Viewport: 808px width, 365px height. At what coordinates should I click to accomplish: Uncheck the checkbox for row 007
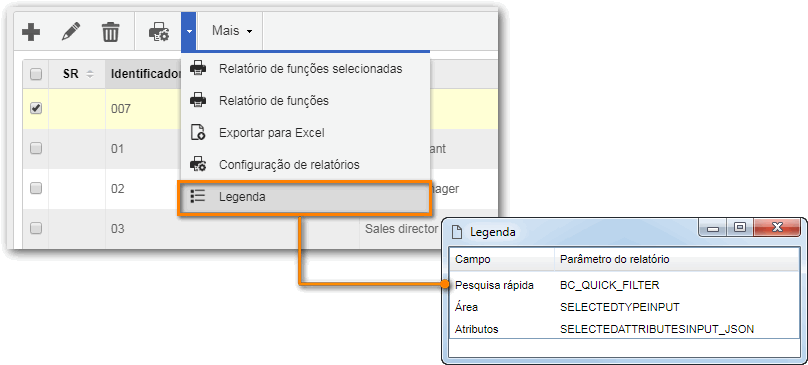point(36,108)
